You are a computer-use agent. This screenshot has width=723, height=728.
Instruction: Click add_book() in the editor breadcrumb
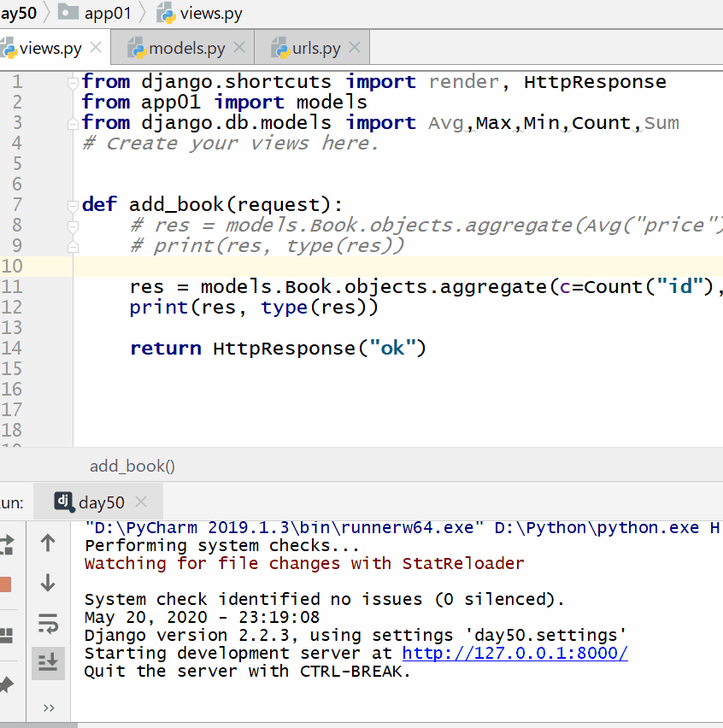[132, 466]
